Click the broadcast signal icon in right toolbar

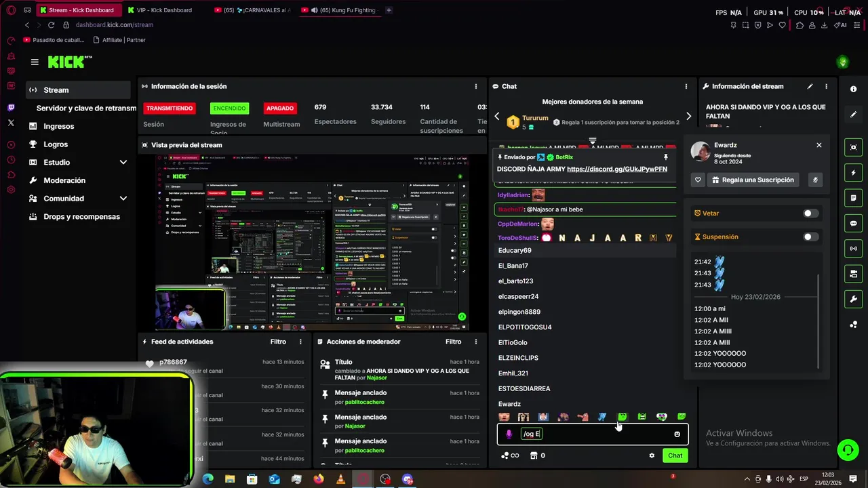pyautogui.click(x=853, y=249)
